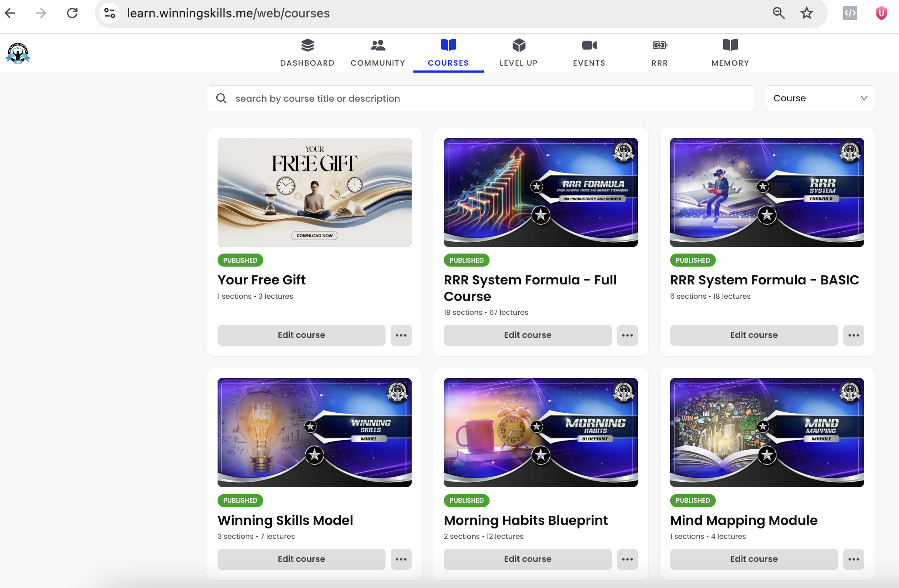Screen dimensions: 899x588
Task: Click the course search input field
Action: point(487,99)
